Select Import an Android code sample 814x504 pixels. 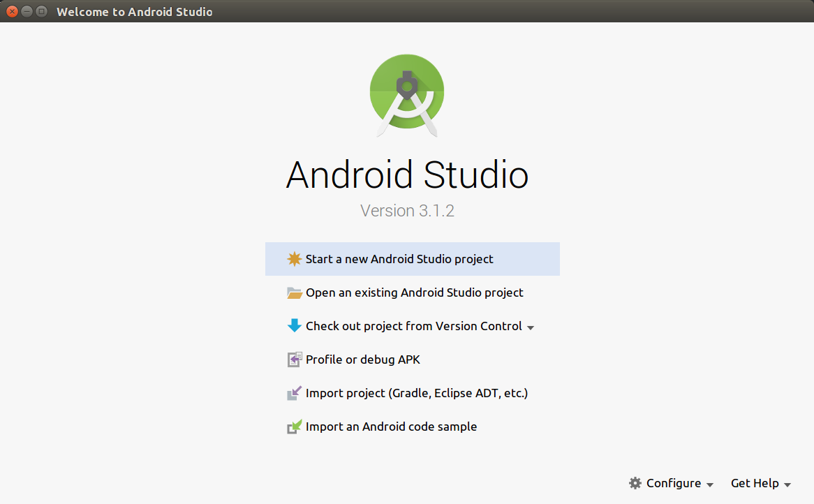[412, 427]
